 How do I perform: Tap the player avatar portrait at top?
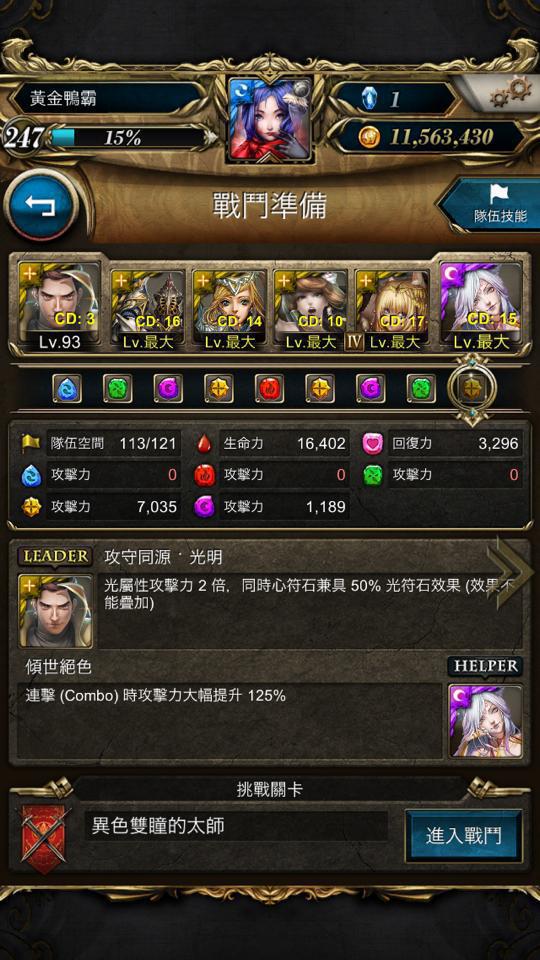pyautogui.click(x=270, y=119)
